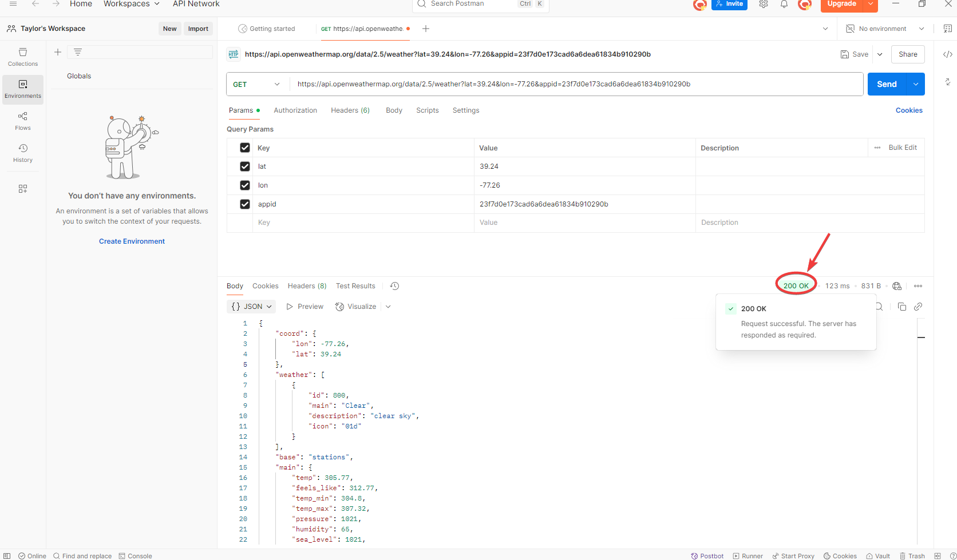Click the link icon in the response toolbar
This screenshot has height=560, width=957.
click(918, 307)
